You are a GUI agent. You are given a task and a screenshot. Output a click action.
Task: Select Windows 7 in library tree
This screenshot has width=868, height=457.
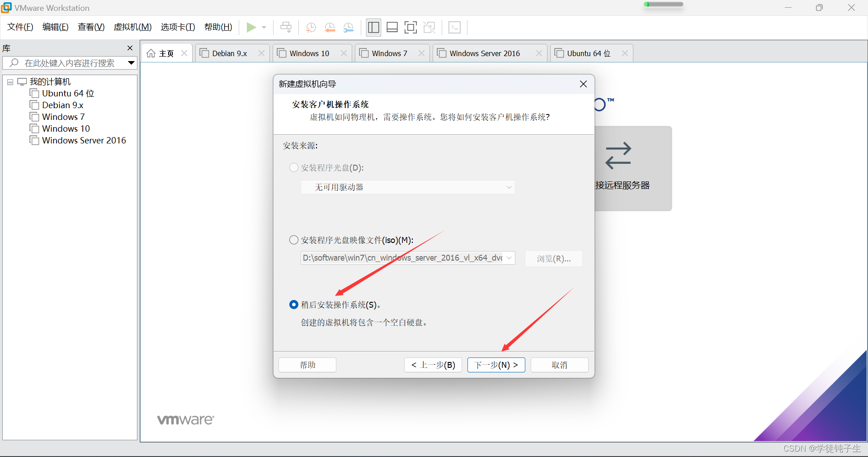pyautogui.click(x=63, y=117)
